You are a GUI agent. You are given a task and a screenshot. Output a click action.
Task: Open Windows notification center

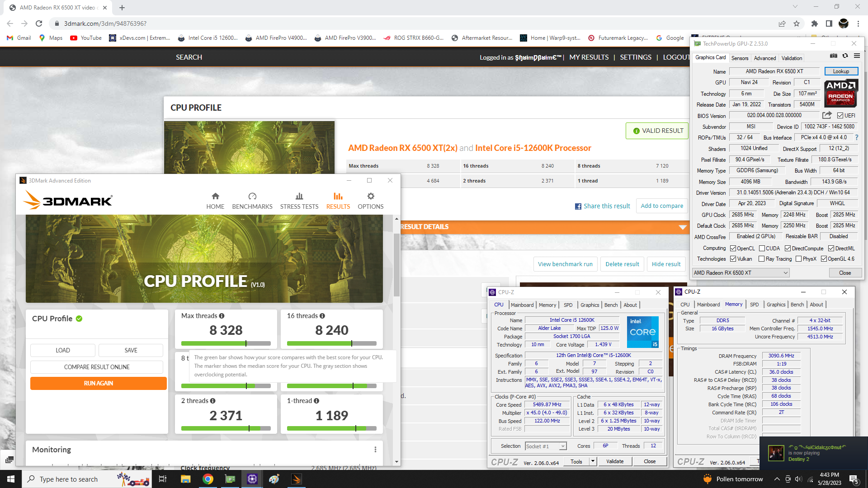[x=854, y=479]
